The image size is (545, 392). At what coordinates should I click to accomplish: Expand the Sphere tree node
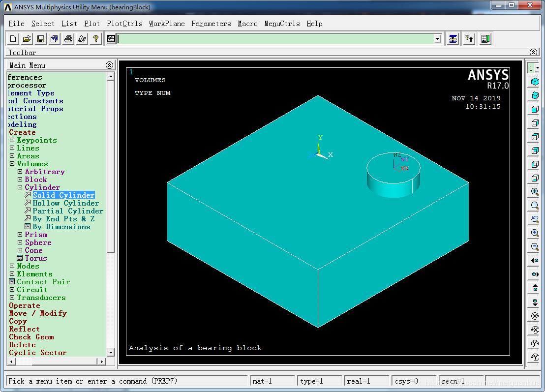click(20, 242)
